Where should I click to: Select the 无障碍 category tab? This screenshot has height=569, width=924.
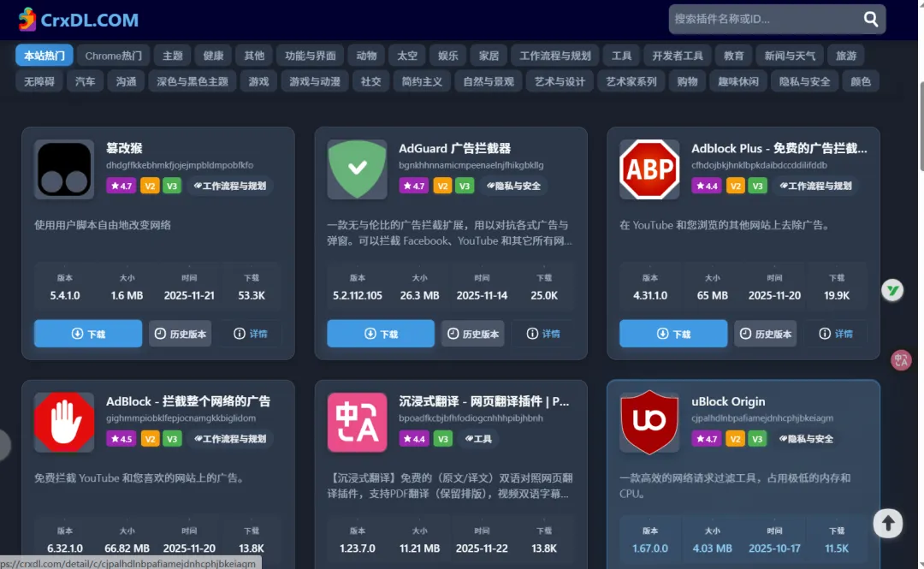tap(38, 81)
